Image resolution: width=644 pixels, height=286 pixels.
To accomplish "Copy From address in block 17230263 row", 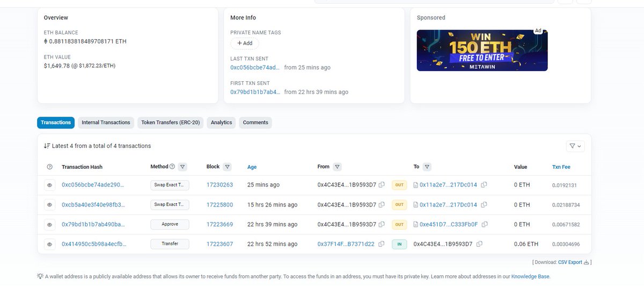I will [382, 185].
